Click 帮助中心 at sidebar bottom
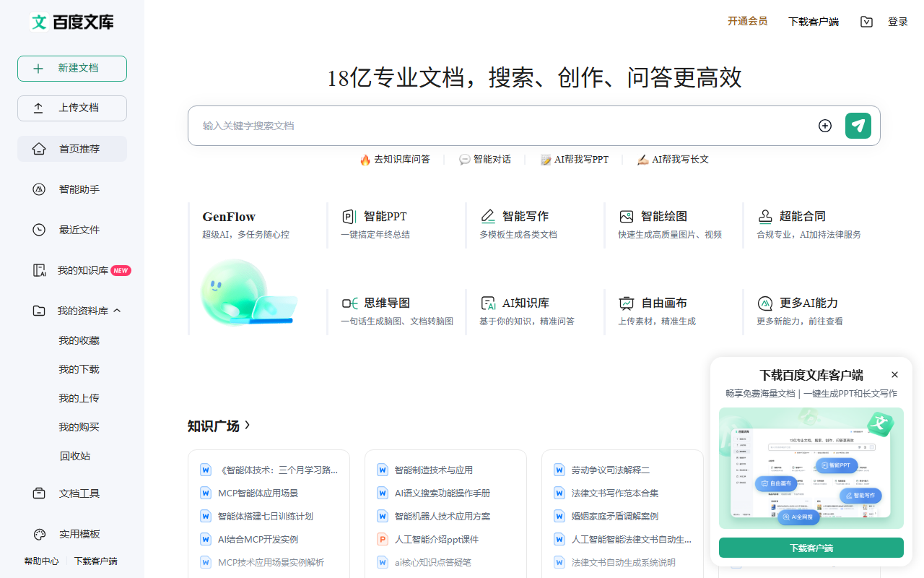Screen dimensions: 924x578 point(41,561)
